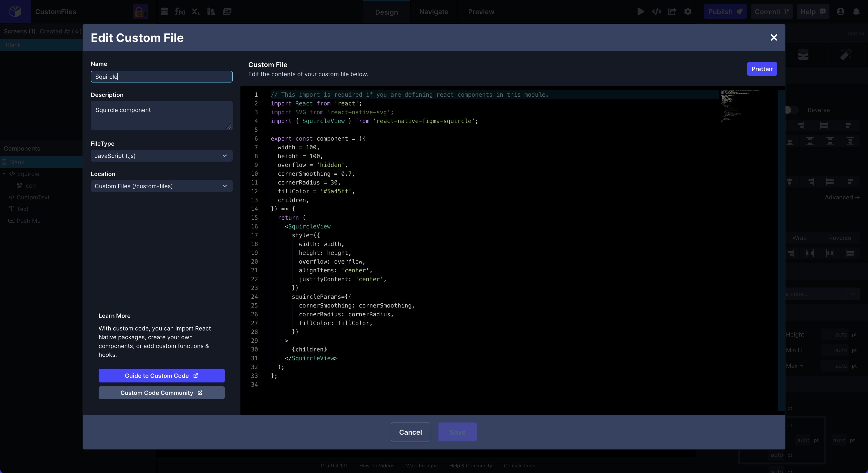868x473 pixels.
Task: Click the Commit button
Action: tap(772, 12)
